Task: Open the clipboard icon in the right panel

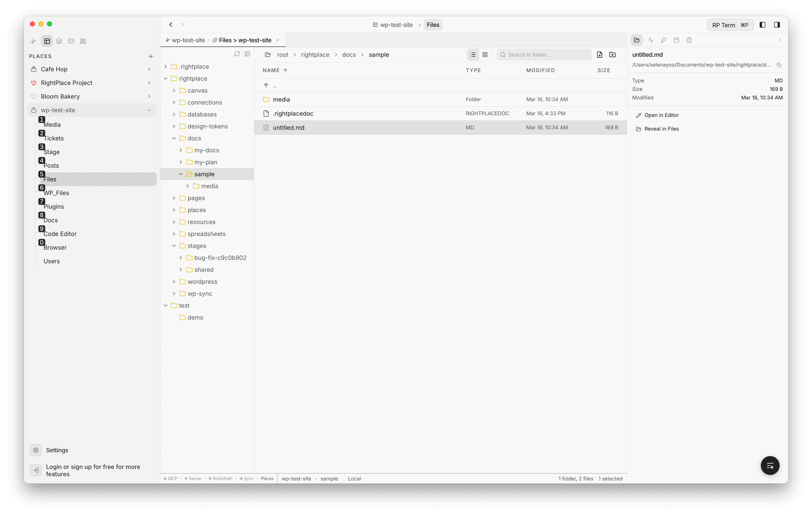Action: click(689, 40)
